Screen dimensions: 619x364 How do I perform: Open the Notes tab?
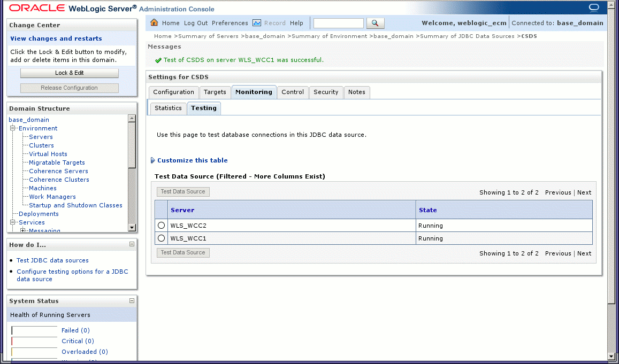(x=356, y=92)
